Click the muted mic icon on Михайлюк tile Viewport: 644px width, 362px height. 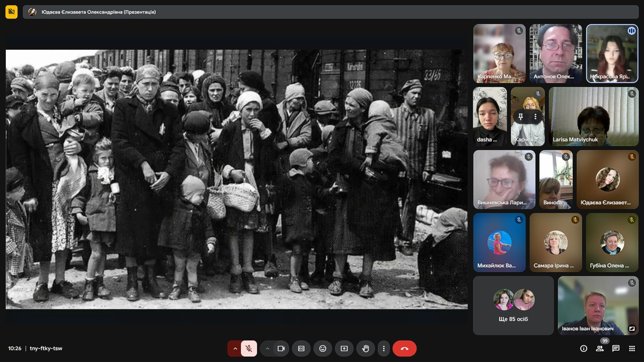click(x=519, y=220)
